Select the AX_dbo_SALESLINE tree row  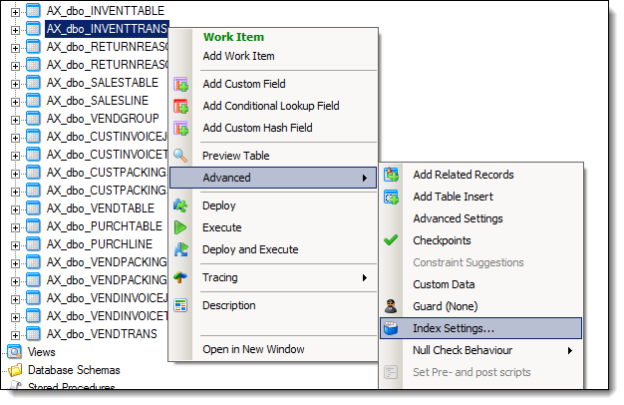coord(98,100)
